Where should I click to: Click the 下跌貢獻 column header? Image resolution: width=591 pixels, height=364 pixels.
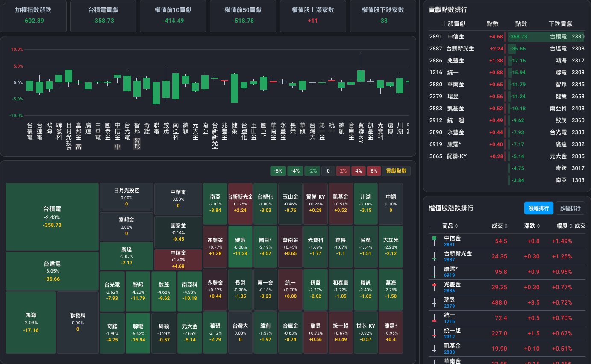click(560, 24)
